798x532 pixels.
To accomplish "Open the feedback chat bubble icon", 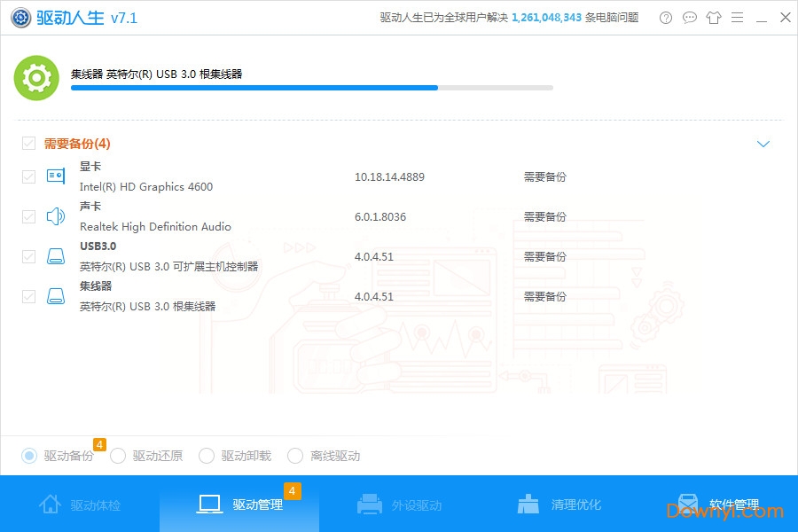I will click(690, 18).
